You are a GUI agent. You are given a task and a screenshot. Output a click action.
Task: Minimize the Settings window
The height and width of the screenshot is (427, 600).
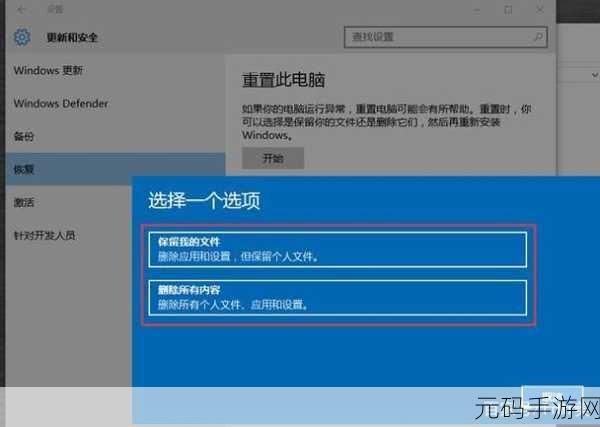477,10
